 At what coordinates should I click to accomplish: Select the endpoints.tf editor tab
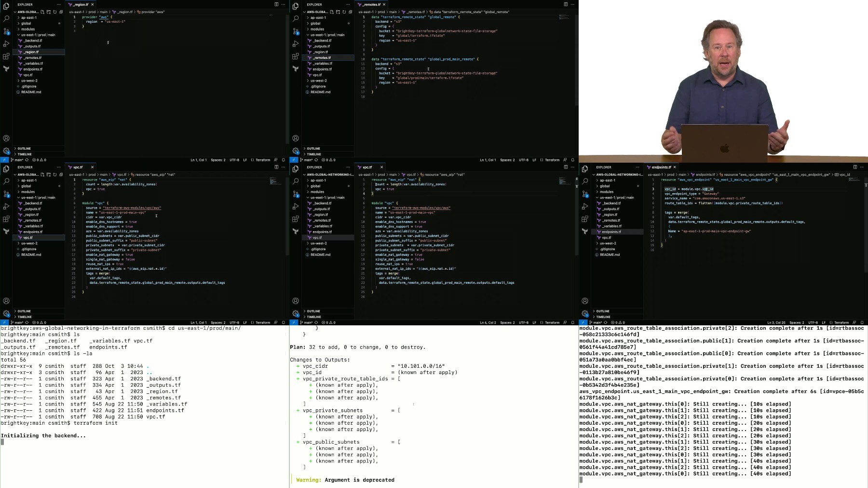click(661, 167)
